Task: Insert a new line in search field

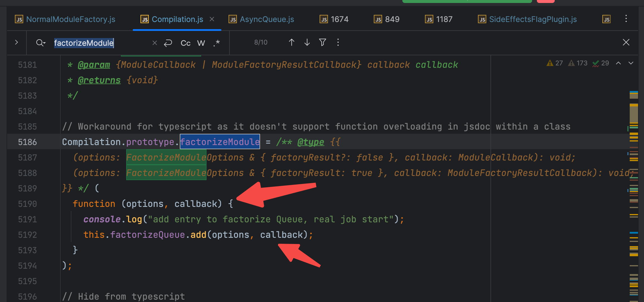Action: [x=168, y=43]
